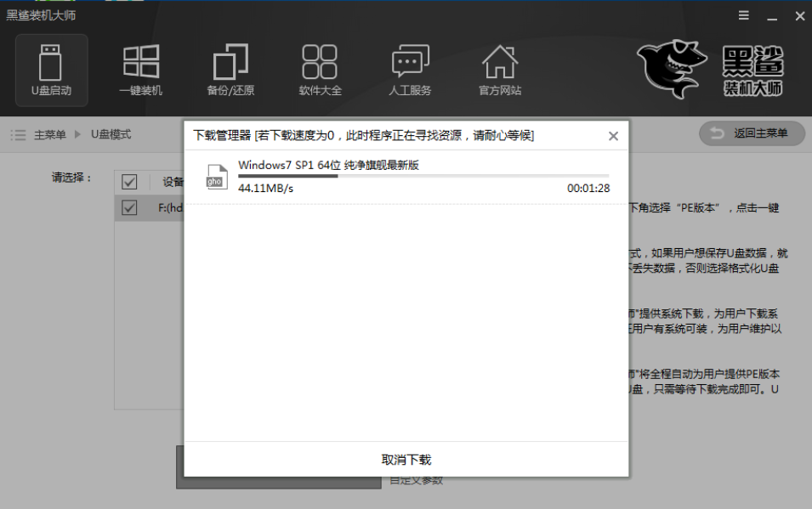Click the list icon beside 主菜单
The height and width of the screenshot is (509, 812).
pos(18,134)
